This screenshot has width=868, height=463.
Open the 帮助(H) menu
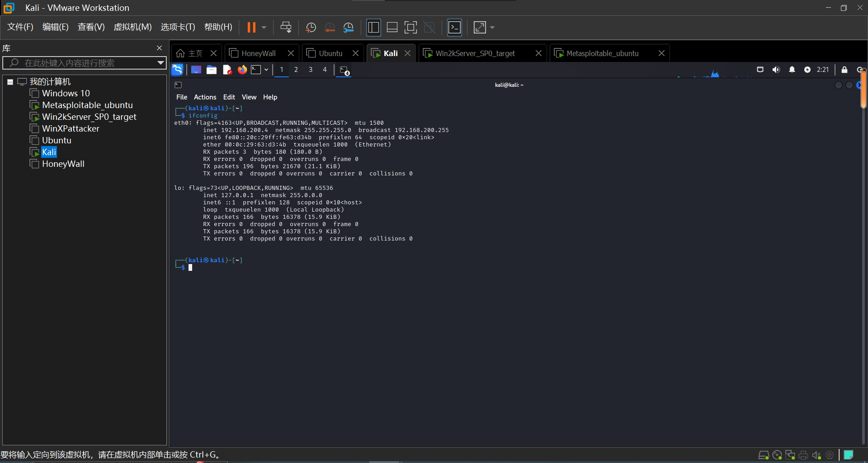pyautogui.click(x=218, y=27)
